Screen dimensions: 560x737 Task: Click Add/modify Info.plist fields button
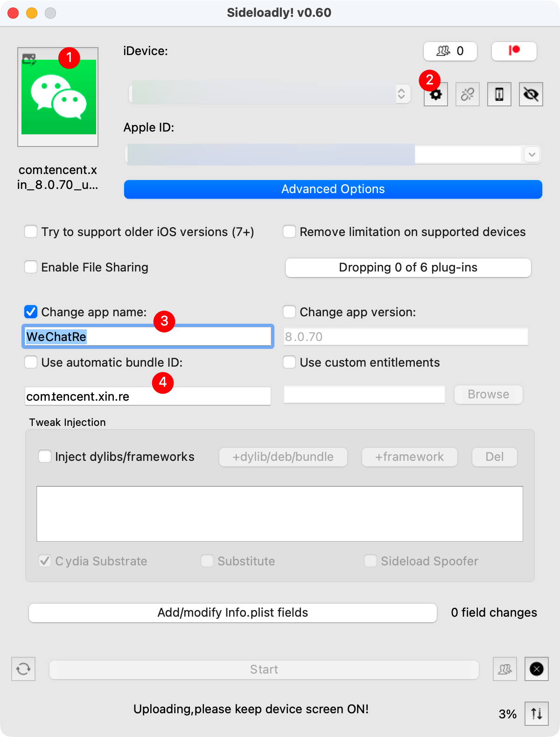pos(232,612)
